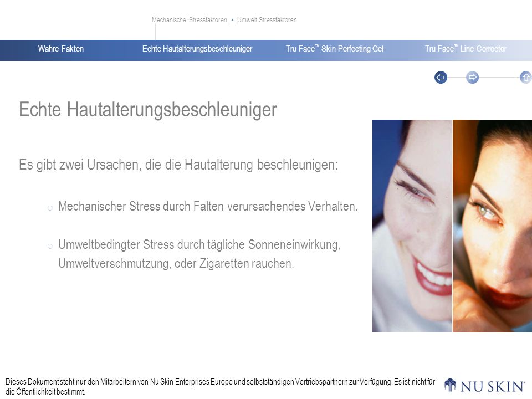Click the bullet 'Mechanischer Stress durch Falten'
This screenshot has height=399, width=532.
point(208,206)
